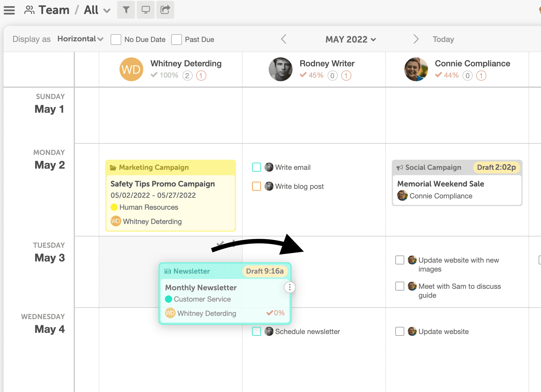Click the share export icon
Viewport: 541px width, 392px height.
pyautogui.click(x=165, y=10)
